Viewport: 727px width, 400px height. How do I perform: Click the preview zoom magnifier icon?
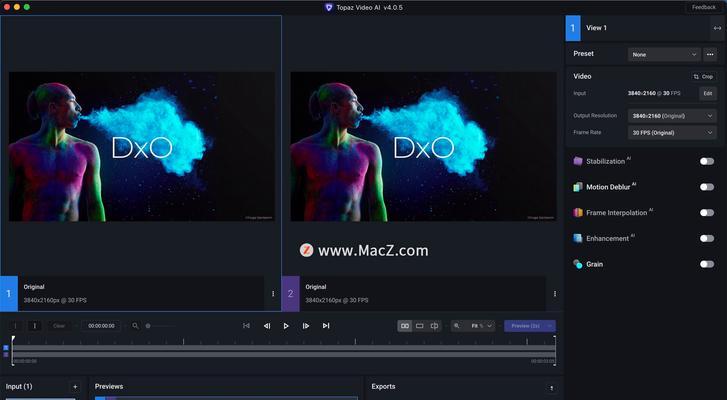click(457, 326)
